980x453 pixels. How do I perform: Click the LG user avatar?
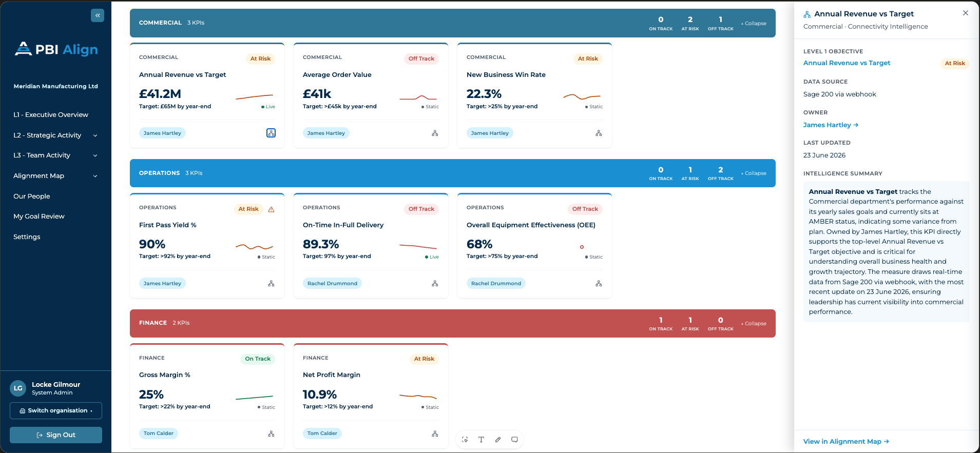coord(18,388)
